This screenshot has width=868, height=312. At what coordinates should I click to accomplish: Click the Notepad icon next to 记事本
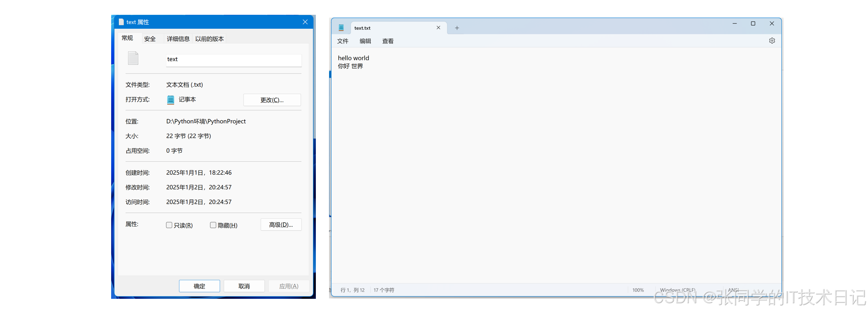tap(170, 99)
